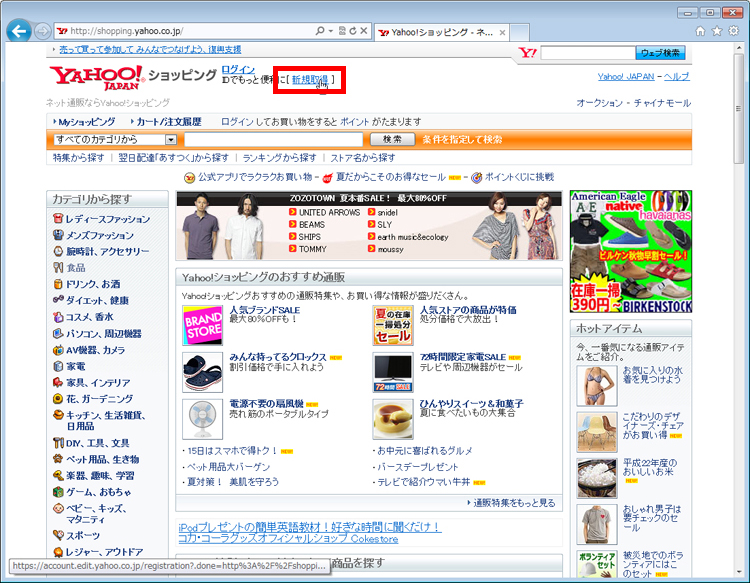Click the 花、ガーデニング category icon
The height and width of the screenshot is (583, 750).
coord(58,398)
